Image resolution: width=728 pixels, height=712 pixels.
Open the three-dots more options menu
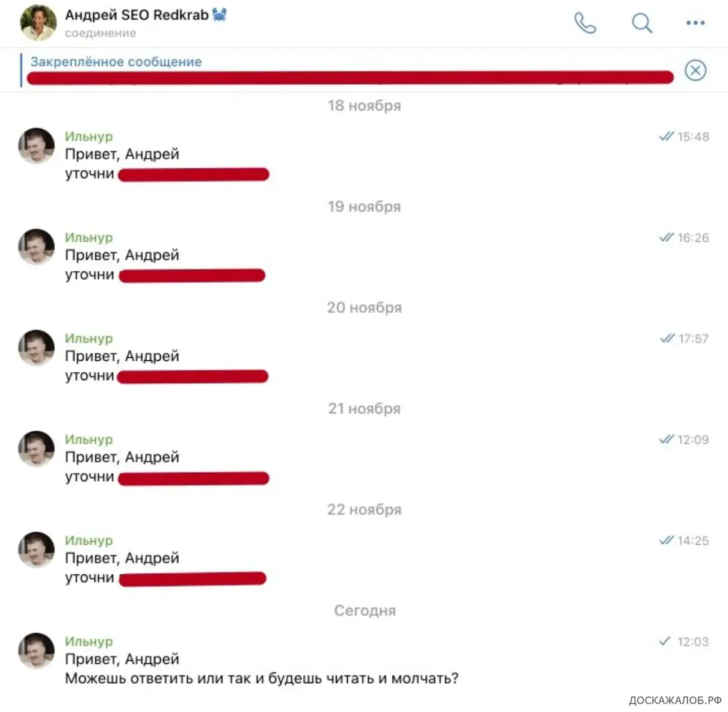pos(695,23)
